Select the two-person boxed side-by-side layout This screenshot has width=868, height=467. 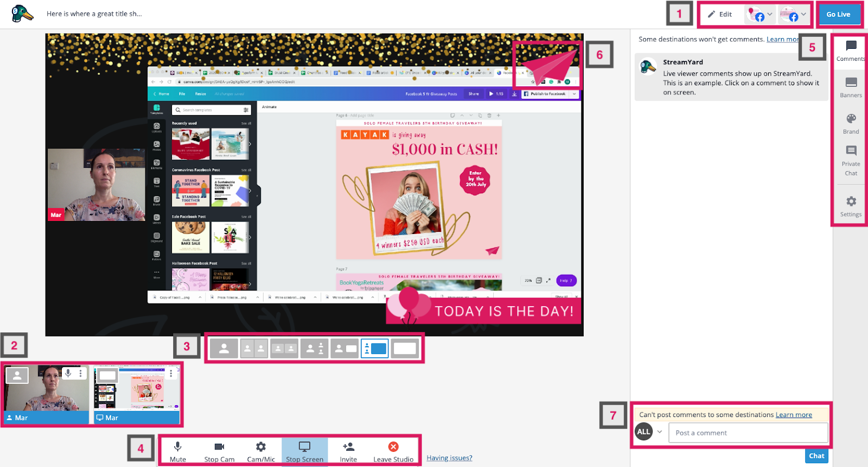coord(284,349)
